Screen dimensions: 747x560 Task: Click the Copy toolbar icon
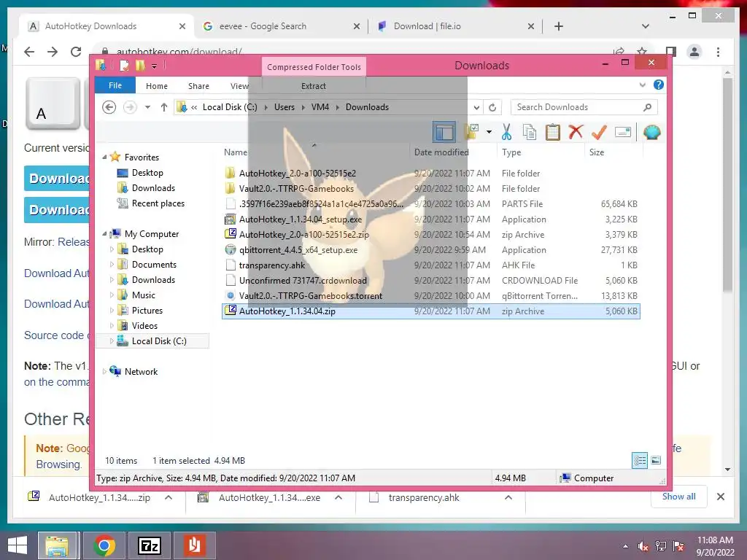pos(530,132)
